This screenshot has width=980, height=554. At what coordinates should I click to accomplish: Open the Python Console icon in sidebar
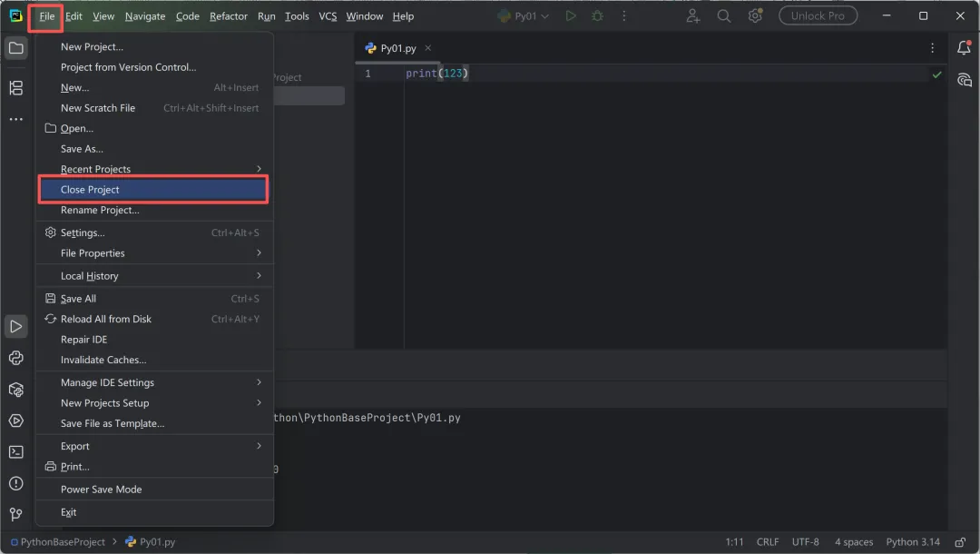16,358
